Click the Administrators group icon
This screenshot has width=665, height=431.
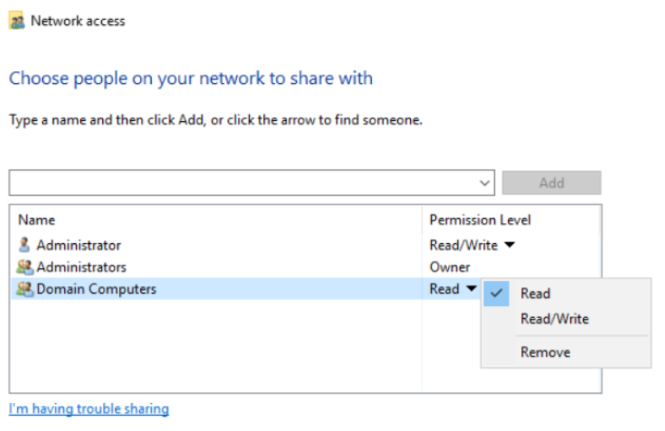point(25,267)
